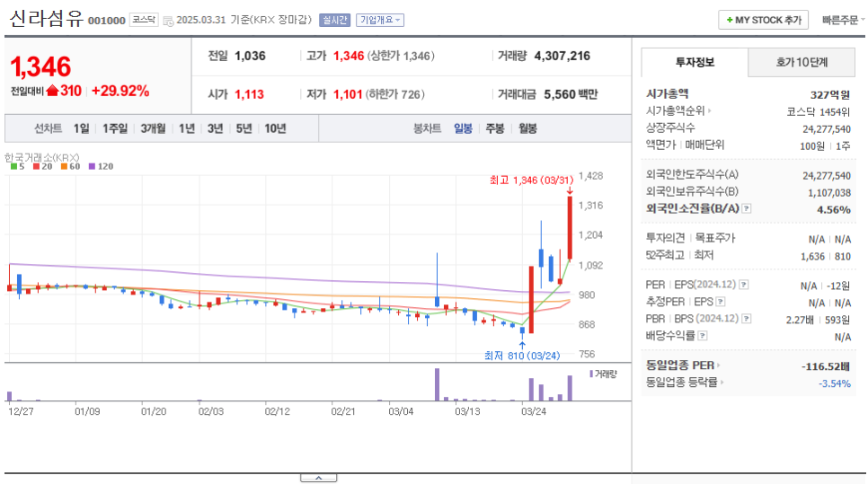Click the purple 거래량 legend marker
The height and width of the screenshot is (484, 868).
(x=591, y=374)
